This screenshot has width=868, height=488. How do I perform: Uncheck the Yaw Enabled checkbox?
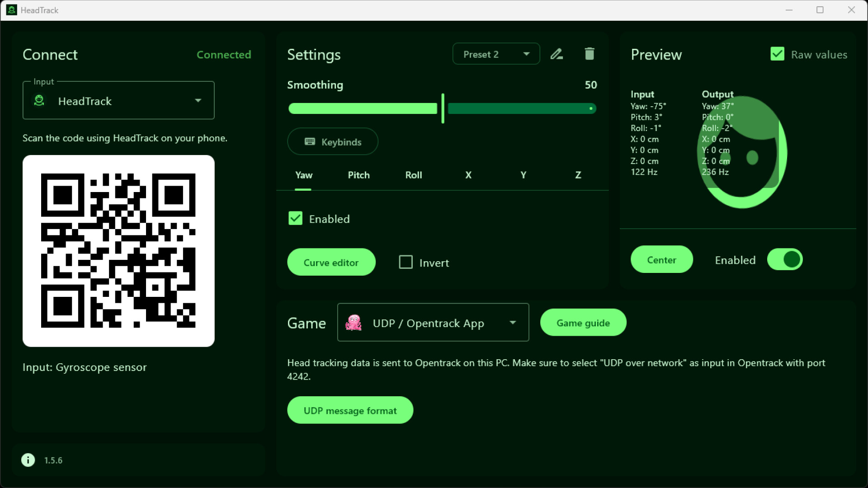[295, 219]
